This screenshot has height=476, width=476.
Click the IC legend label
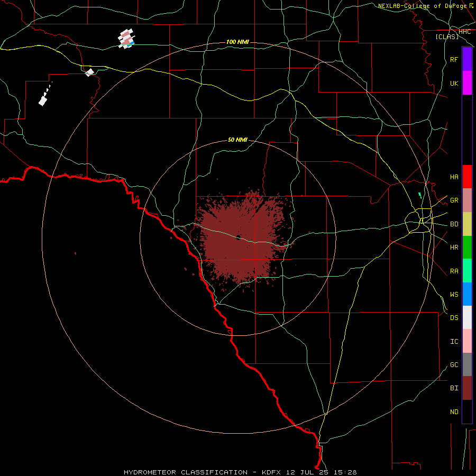(454, 342)
